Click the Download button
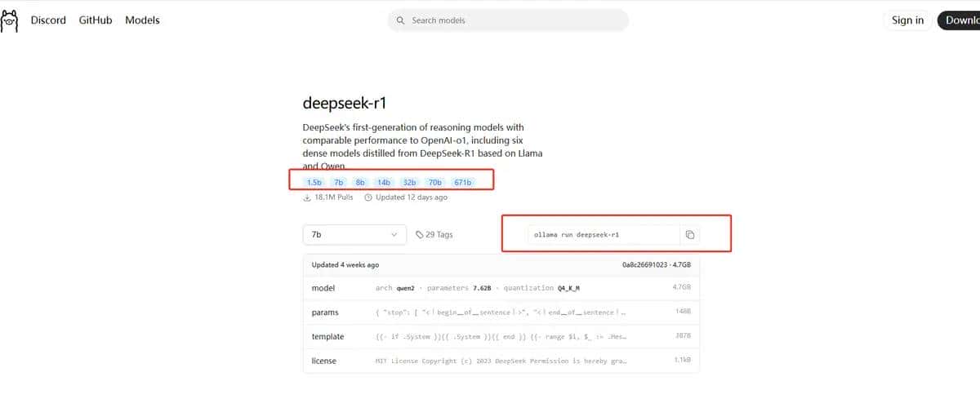The height and width of the screenshot is (399, 980). (959, 20)
